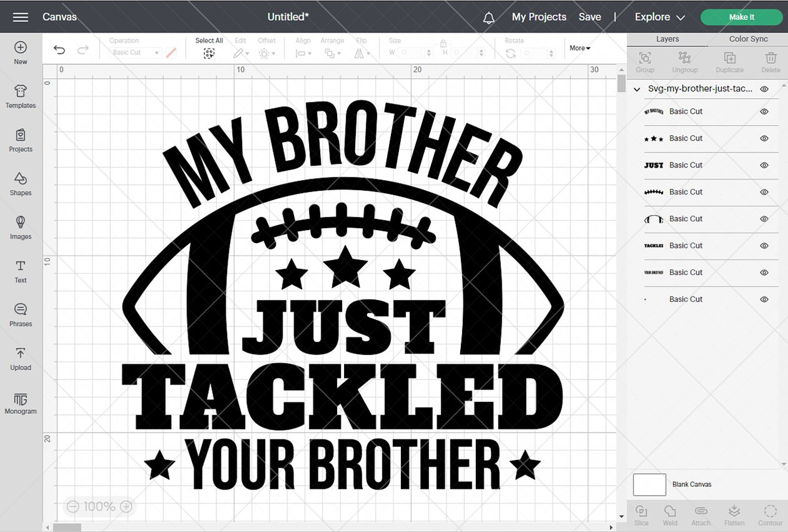Open the Images panel

(x=21, y=229)
